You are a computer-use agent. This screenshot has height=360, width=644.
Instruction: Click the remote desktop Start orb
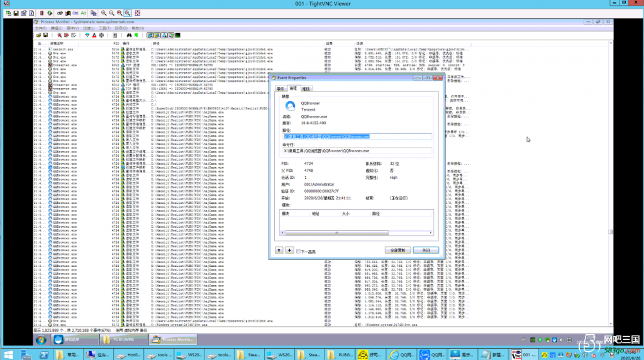[x=41, y=340]
